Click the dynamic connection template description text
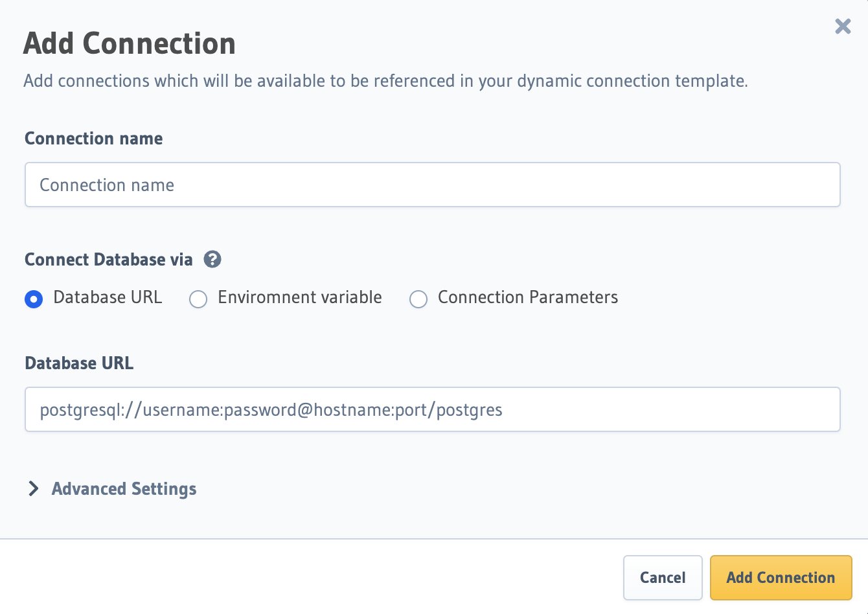The width and height of the screenshot is (868, 614). 385,81
